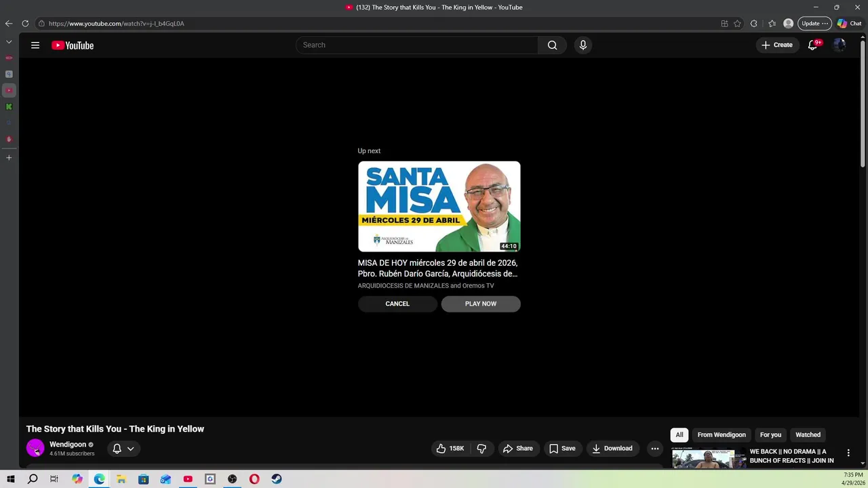Open the WE BACK NO DRAMA video thumbnail
Viewport: 868px width, 488px height.
708,458
